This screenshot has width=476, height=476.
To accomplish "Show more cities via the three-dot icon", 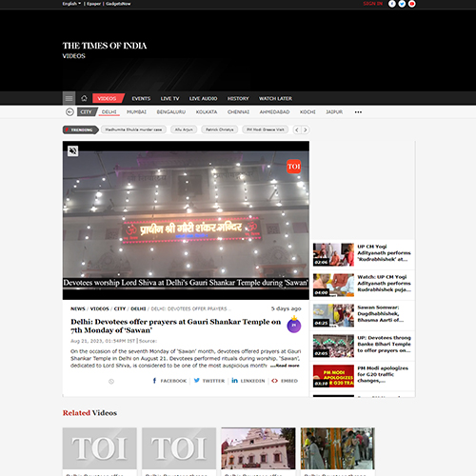I will pos(358,112).
